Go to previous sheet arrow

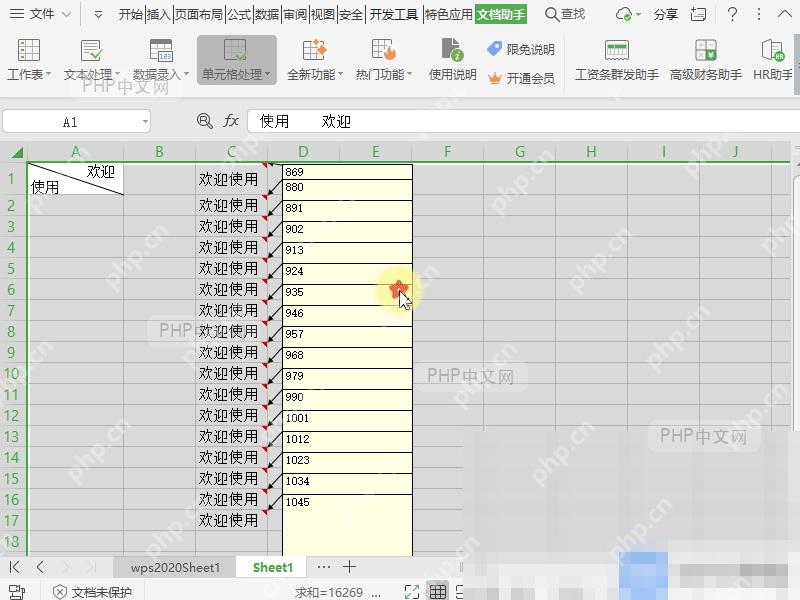tap(40, 567)
